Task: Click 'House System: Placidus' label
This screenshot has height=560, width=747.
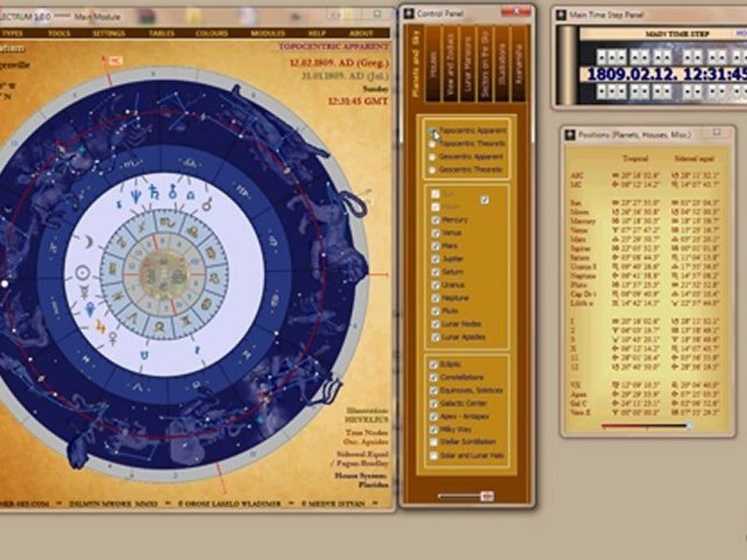Action: pos(361,480)
